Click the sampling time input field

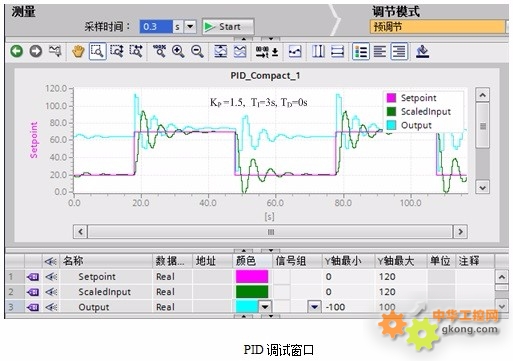[156, 26]
